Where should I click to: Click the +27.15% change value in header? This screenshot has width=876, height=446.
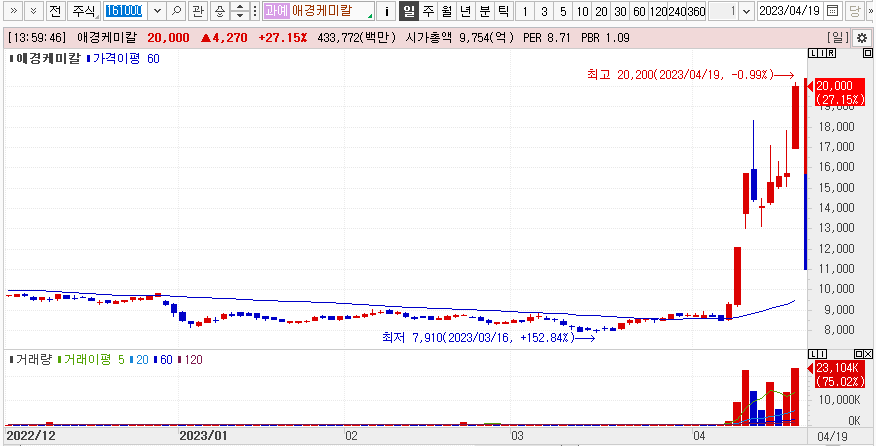(x=283, y=38)
